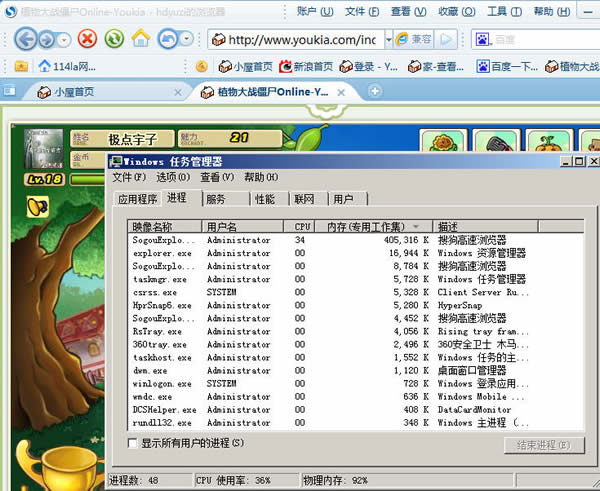Open Task Manager 文件(F) menu
Image resolution: width=600 pixels, height=491 pixels.
(x=129, y=177)
